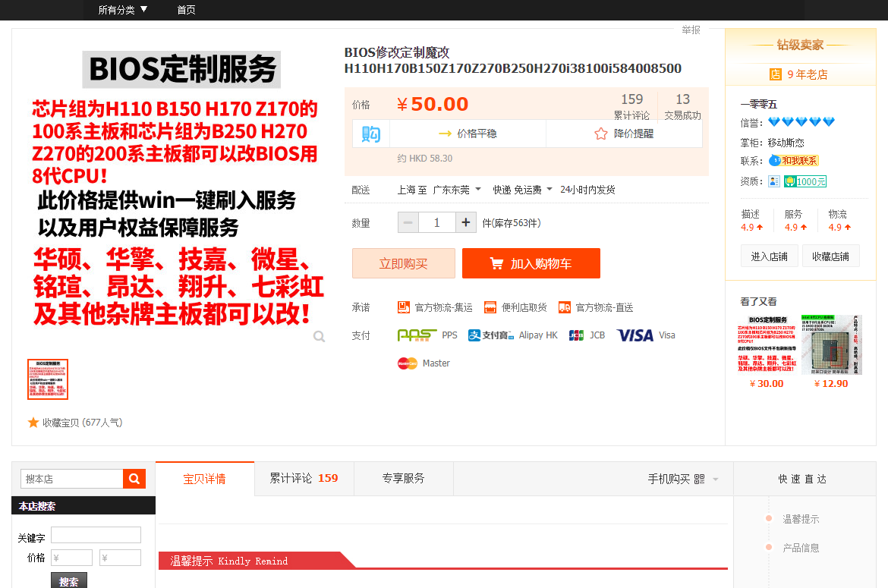Click the magnifier zoom icon on product image
This screenshot has height=588, width=888.
(x=320, y=337)
